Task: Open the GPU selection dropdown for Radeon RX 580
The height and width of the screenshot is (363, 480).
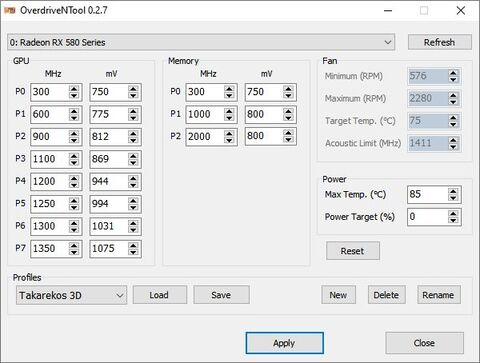Action: click(201, 42)
